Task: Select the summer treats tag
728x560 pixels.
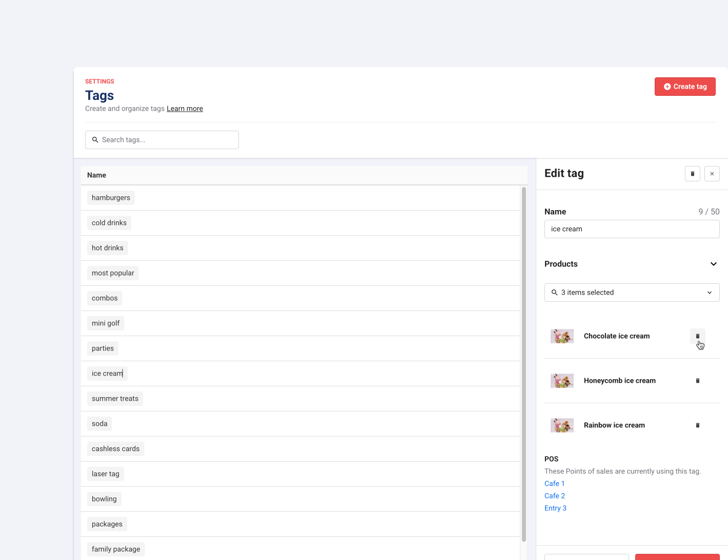Action: click(x=115, y=399)
